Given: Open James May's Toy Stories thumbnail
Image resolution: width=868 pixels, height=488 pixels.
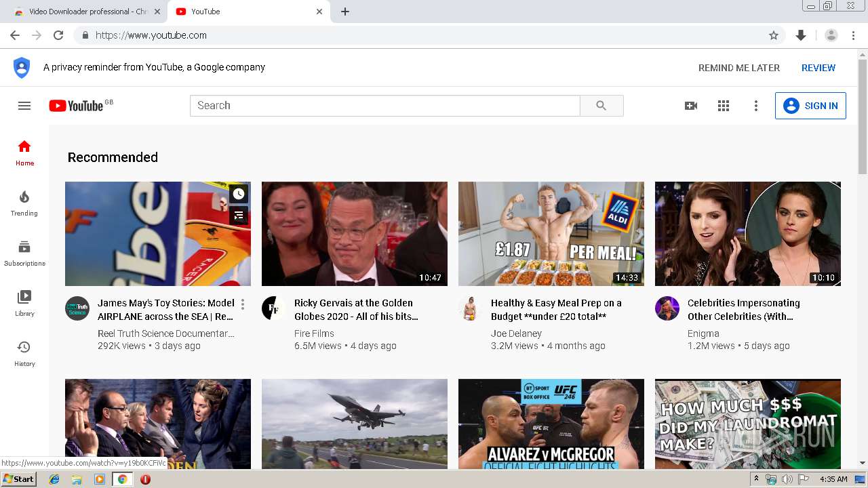Looking at the screenshot, I should [x=158, y=234].
